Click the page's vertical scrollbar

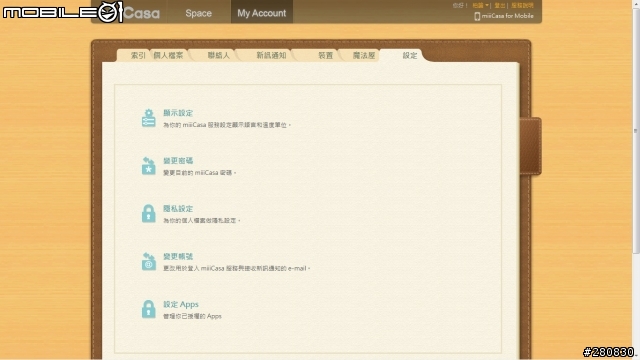click(x=636, y=131)
